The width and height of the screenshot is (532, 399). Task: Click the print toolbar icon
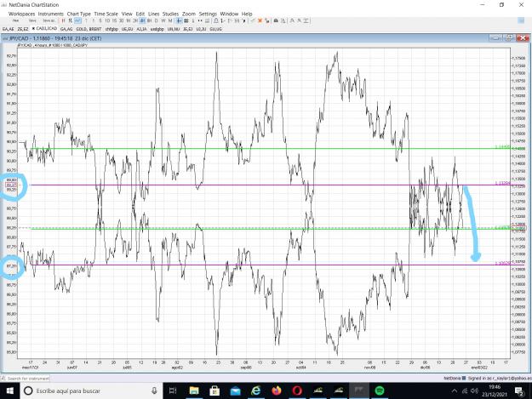[276, 20]
